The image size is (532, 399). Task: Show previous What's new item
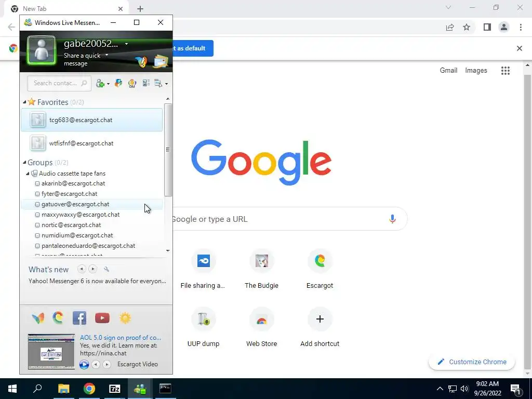pos(82,269)
